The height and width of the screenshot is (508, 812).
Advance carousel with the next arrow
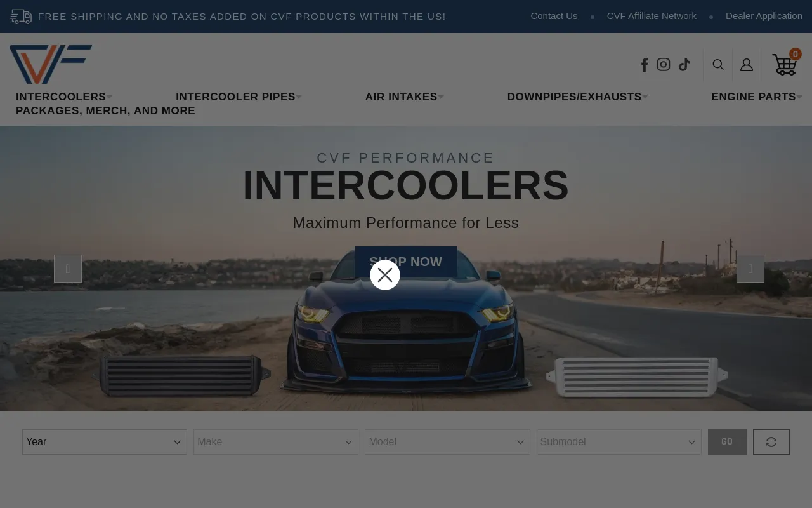pos(750,269)
